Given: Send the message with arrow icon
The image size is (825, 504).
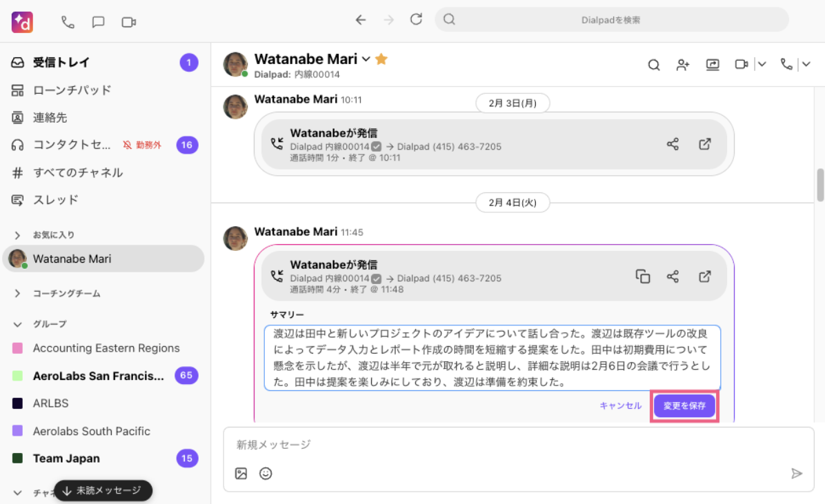Looking at the screenshot, I should (x=797, y=474).
